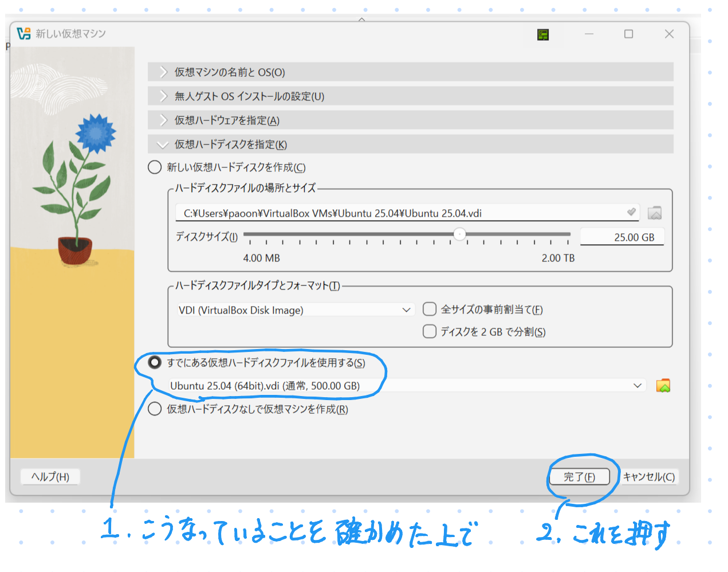Click the path validity checkmark icon
Screen dimensions: 728x572
coord(631,213)
